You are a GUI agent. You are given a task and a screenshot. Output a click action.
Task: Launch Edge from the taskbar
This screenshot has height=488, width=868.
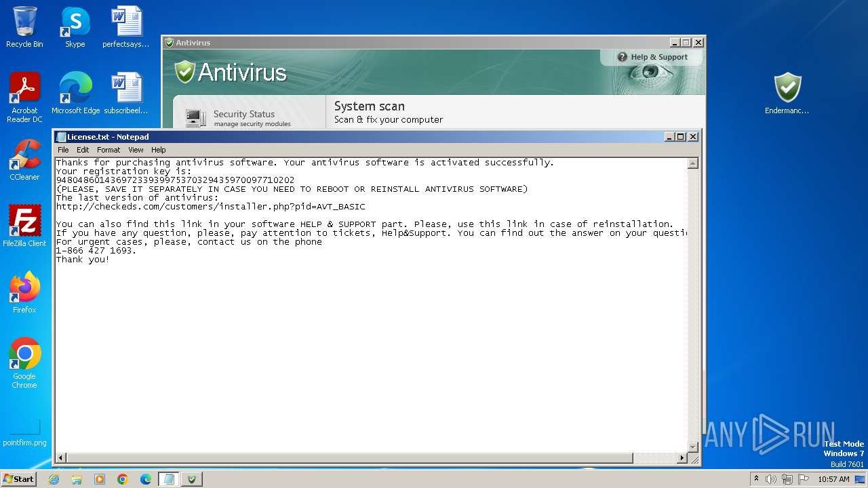(x=146, y=479)
